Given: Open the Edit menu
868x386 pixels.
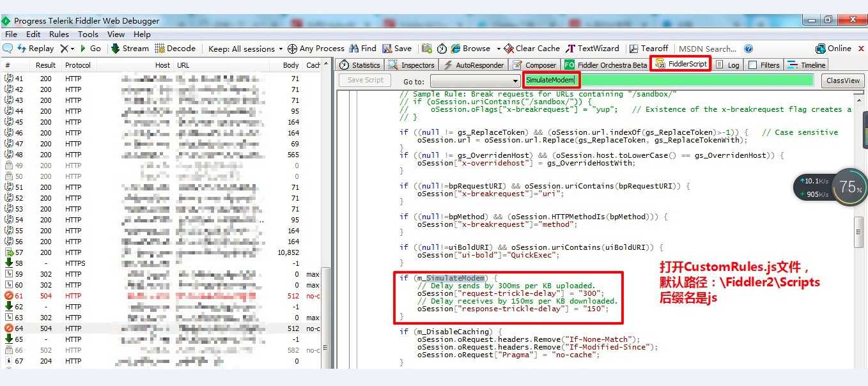Looking at the screenshot, I should 33,35.
